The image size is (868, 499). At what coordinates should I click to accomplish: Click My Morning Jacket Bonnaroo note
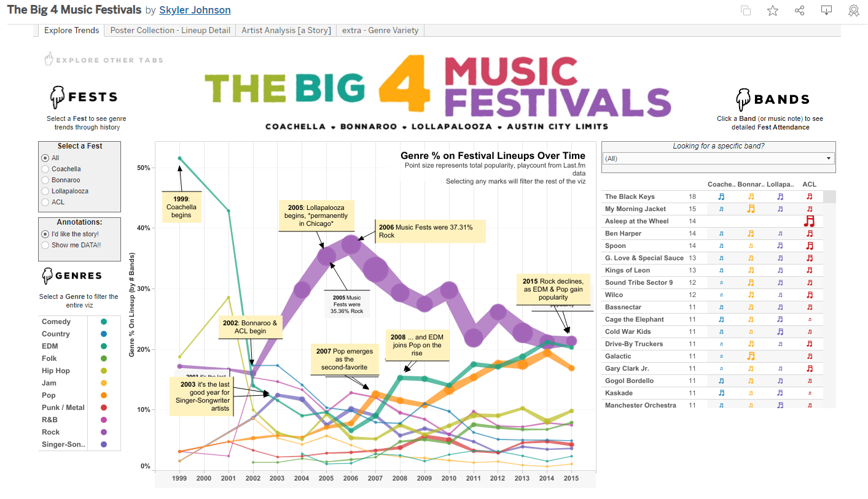tap(751, 209)
